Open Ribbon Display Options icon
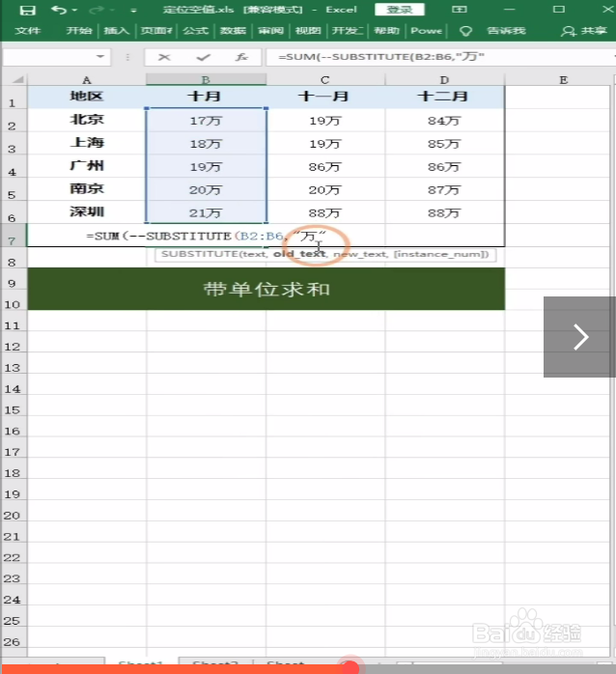616x674 pixels. coord(459,9)
